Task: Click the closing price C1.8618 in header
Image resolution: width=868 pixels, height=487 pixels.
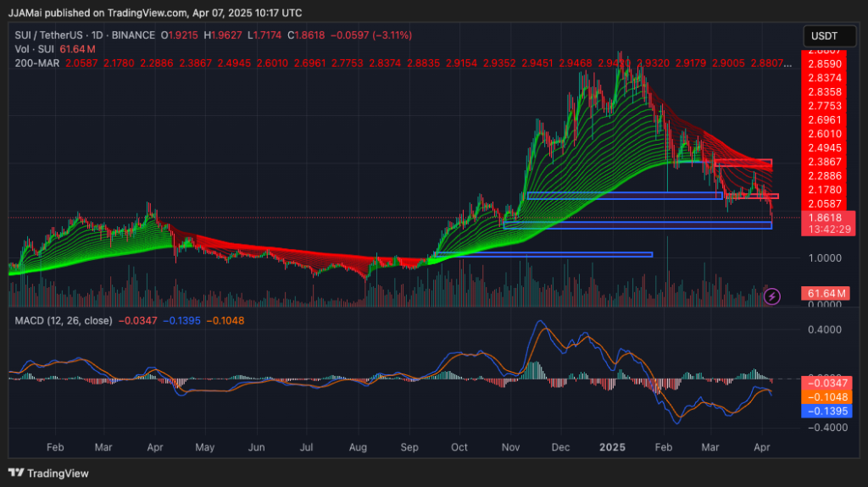Action: click(306, 35)
